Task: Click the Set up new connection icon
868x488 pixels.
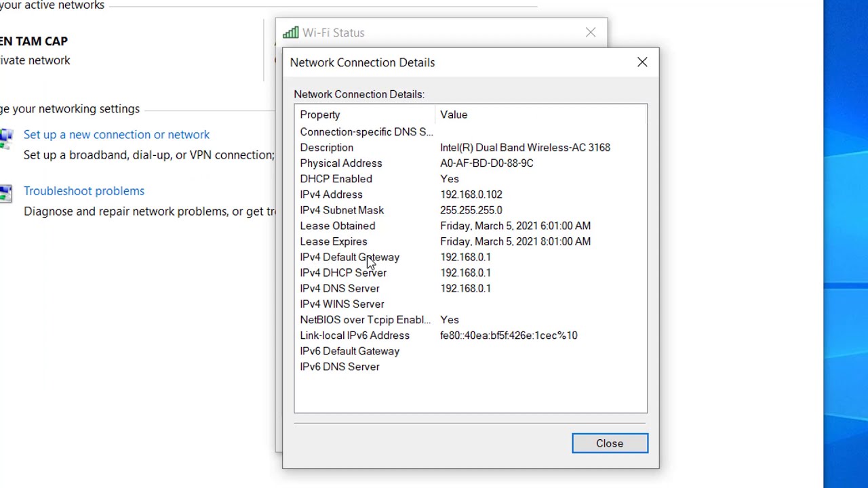Action: pyautogui.click(x=6, y=138)
